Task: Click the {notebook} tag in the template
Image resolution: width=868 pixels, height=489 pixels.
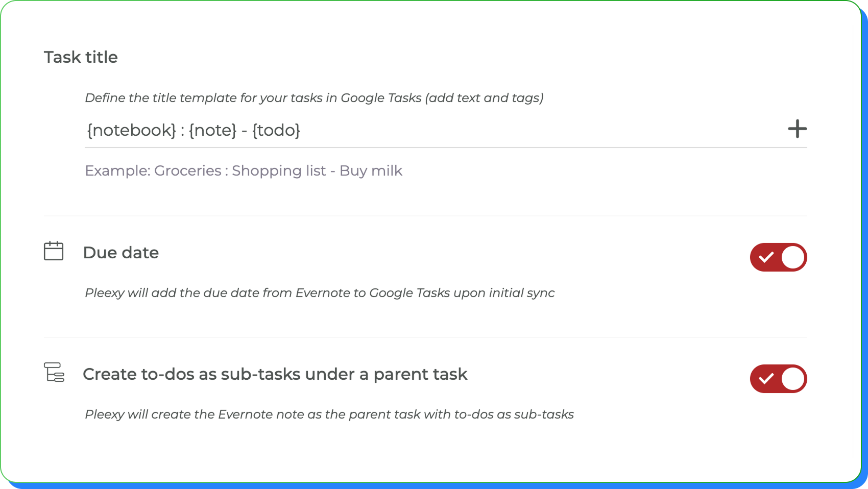Action: [x=131, y=130]
